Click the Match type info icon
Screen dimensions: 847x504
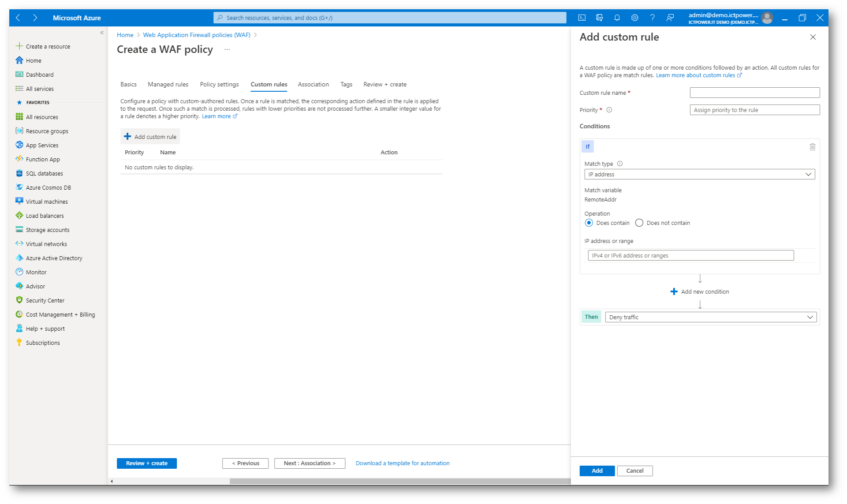pyautogui.click(x=620, y=164)
